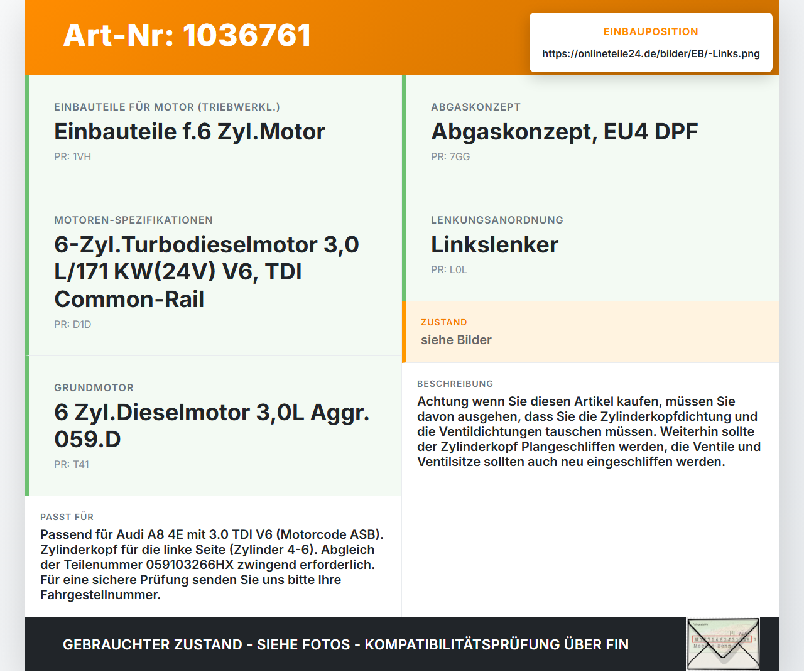Click the 'Linkslenker' title
The height and width of the screenshot is (672, 804).
tap(494, 244)
